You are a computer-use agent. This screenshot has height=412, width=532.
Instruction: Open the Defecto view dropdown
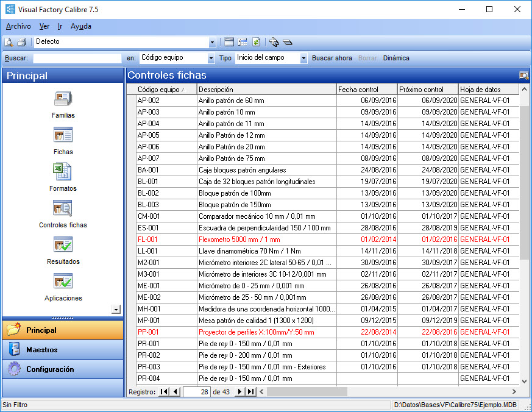[212, 43]
